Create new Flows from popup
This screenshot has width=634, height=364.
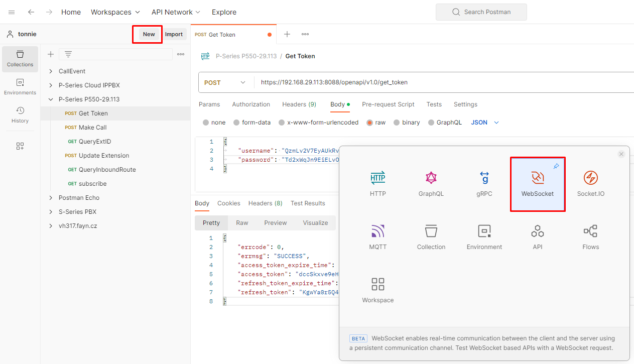click(591, 237)
